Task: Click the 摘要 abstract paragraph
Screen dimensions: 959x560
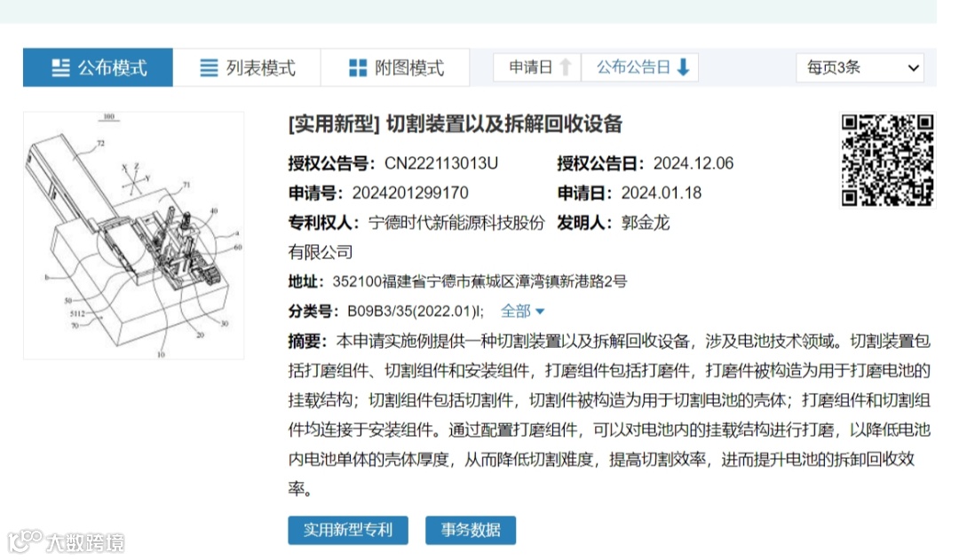Action: 609,414
